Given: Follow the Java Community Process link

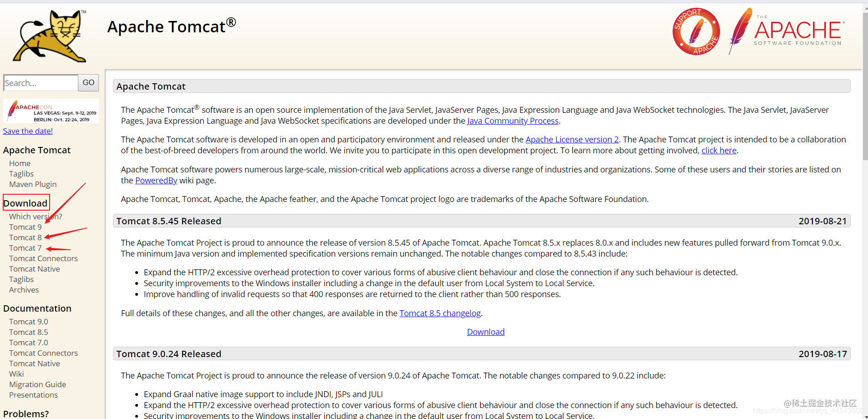Looking at the screenshot, I should 513,121.
